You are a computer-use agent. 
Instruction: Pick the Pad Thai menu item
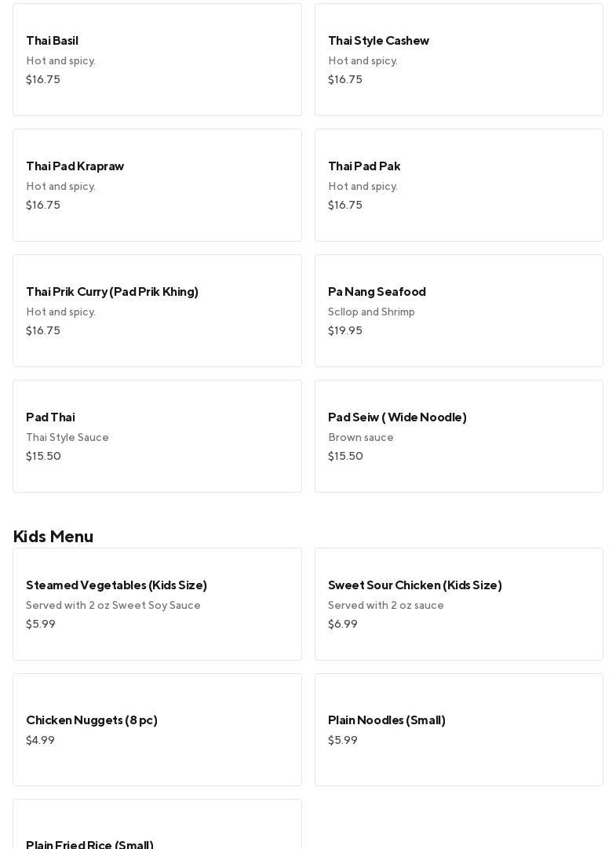[157, 436]
